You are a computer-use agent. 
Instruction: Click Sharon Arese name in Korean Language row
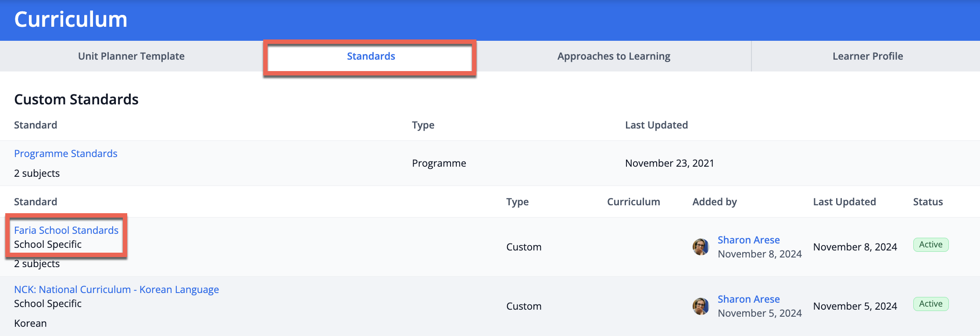pyautogui.click(x=748, y=299)
